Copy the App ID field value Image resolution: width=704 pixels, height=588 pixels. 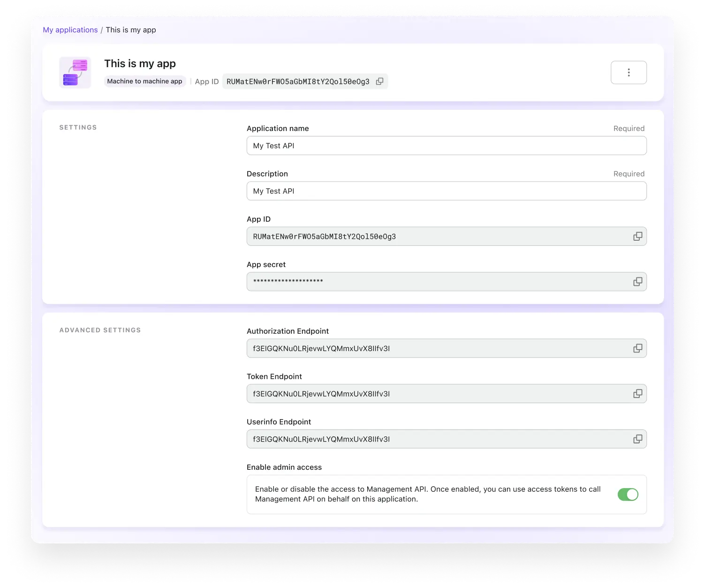tap(637, 237)
